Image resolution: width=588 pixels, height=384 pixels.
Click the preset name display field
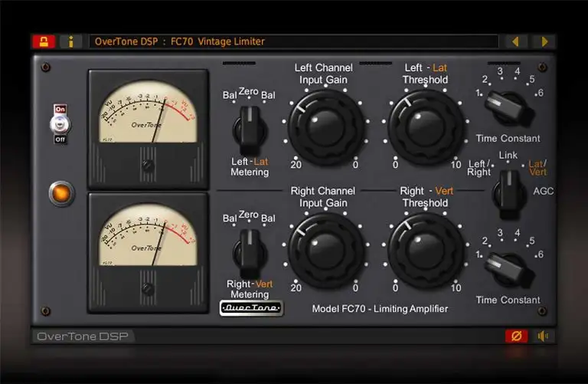294,41
